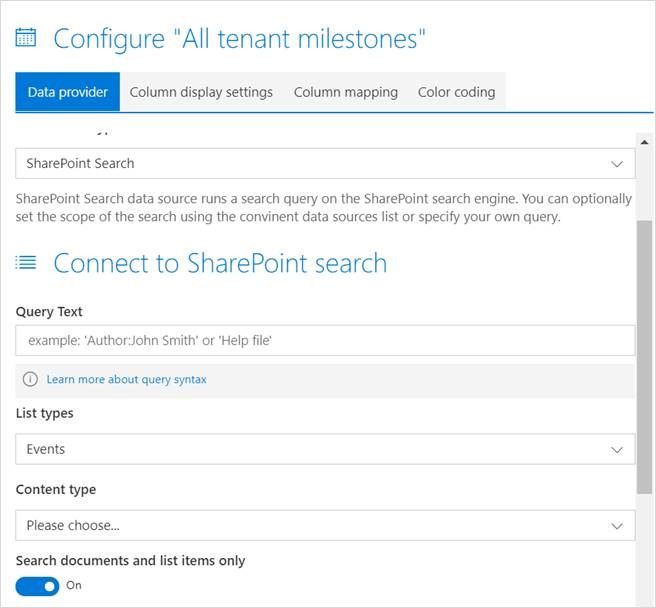Click the List types label
This screenshot has width=656, height=608.
pos(44,413)
